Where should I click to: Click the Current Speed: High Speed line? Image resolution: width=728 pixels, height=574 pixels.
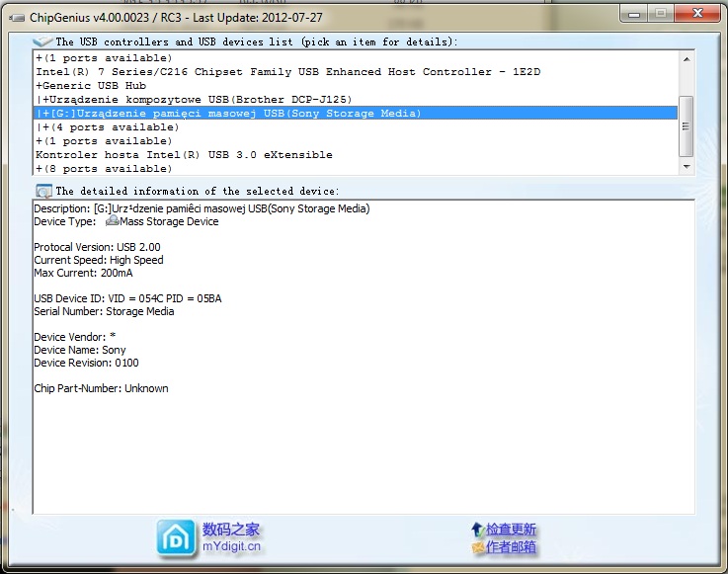pos(99,260)
